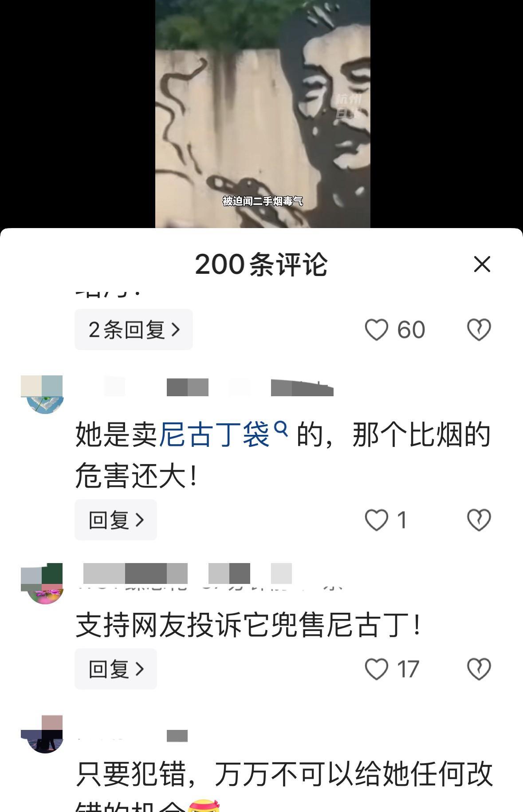Image resolution: width=523 pixels, height=812 pixels.
Task: Expand the 2条回复 replies
Action: (x=134, y=330)
